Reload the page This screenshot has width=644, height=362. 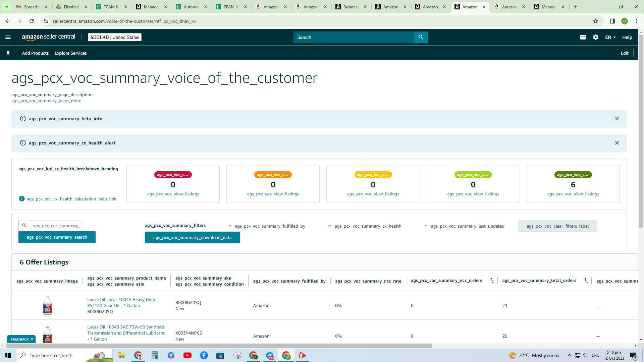(32, 21)
